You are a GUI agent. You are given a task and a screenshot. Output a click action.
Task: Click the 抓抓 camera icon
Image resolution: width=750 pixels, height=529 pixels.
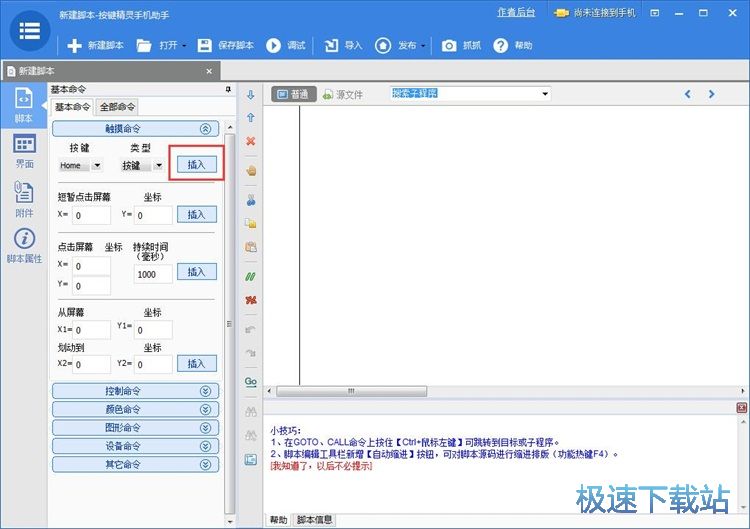point(449,45)
